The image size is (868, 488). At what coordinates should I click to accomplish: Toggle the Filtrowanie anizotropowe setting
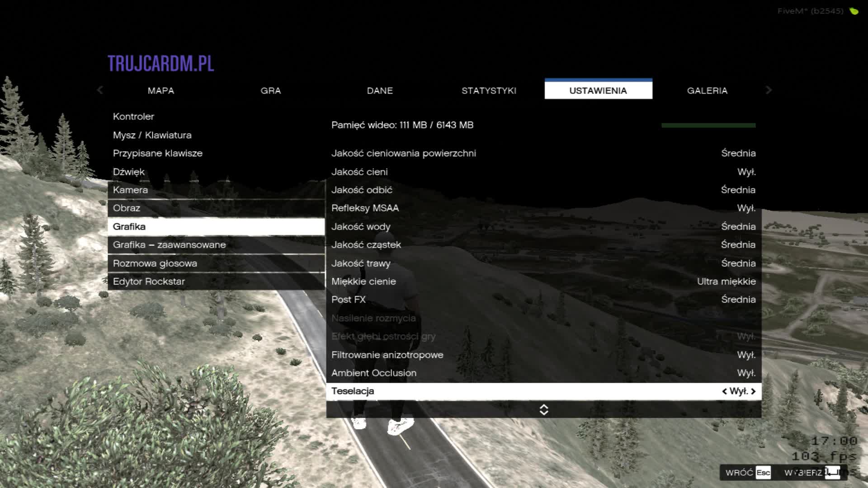746,355
